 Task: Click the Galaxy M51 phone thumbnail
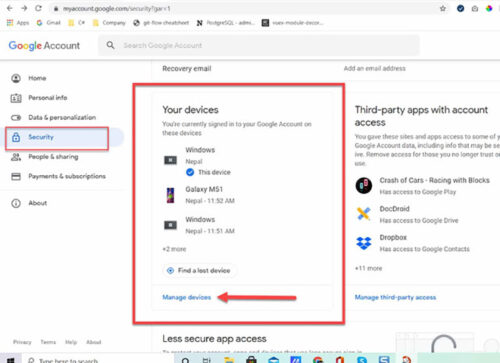(170, 195)
